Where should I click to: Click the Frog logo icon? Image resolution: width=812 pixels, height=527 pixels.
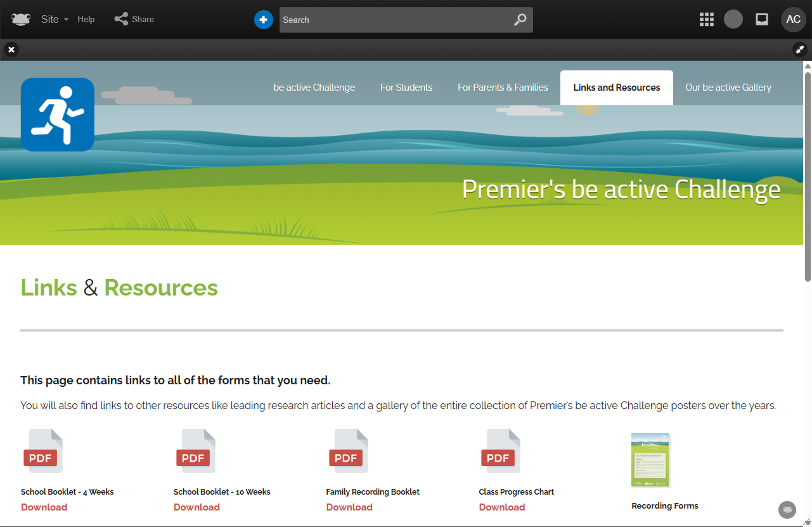[21, 20]
